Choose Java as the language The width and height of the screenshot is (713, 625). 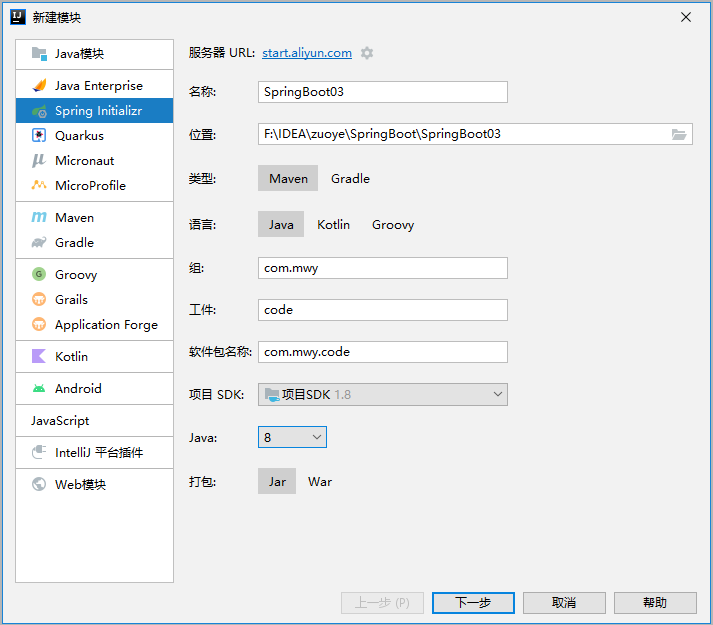tap(281, 224)
